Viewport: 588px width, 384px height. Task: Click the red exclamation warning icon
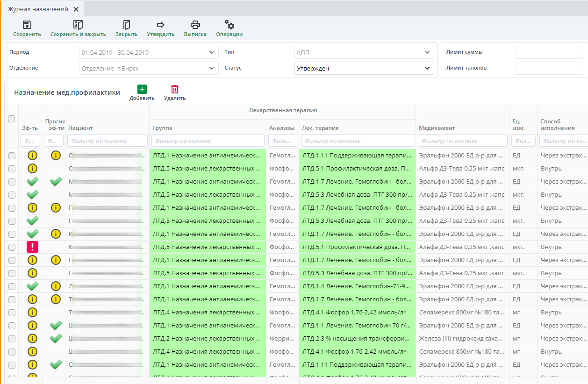[x=32, y=247]
